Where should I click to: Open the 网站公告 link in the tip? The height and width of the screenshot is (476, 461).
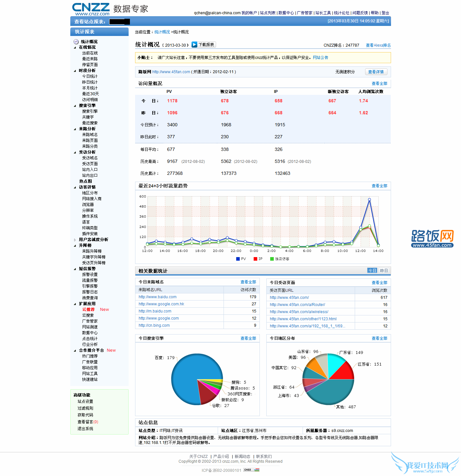(320, 58)
